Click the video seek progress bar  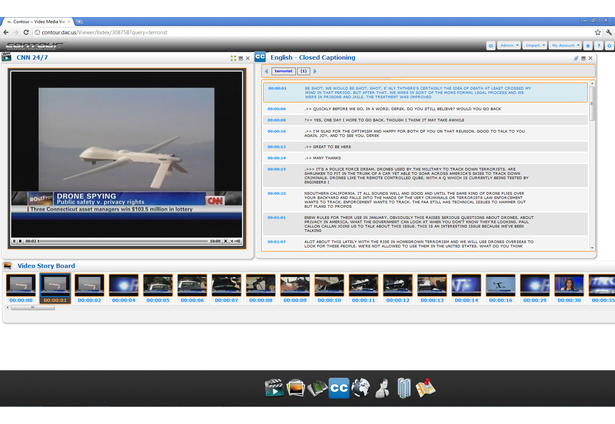(x=124, y=241)
